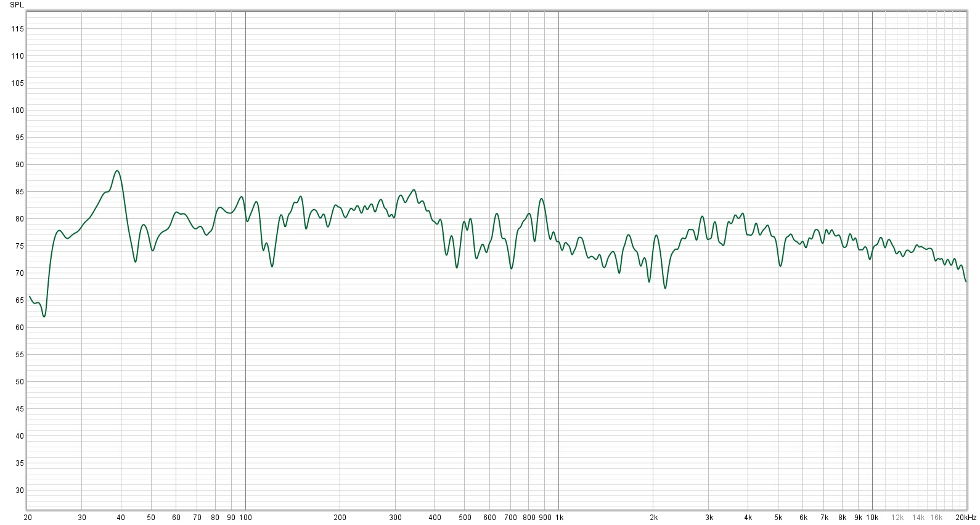
Task: Click the 3k label on frequency axis
Action: click(709, 518)
